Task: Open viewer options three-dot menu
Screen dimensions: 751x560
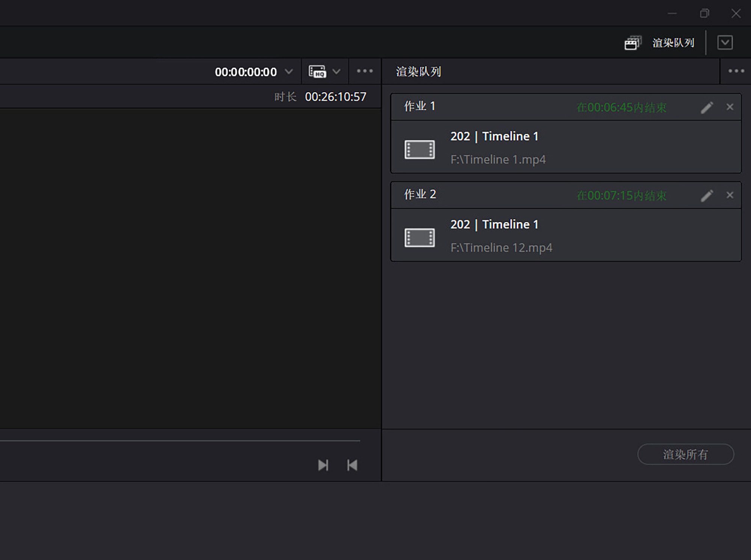Action: pos(365,71)
